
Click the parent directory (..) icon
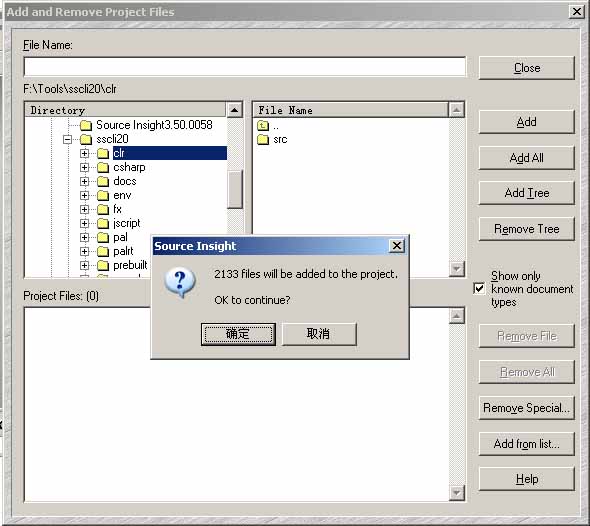click(263, 125)
